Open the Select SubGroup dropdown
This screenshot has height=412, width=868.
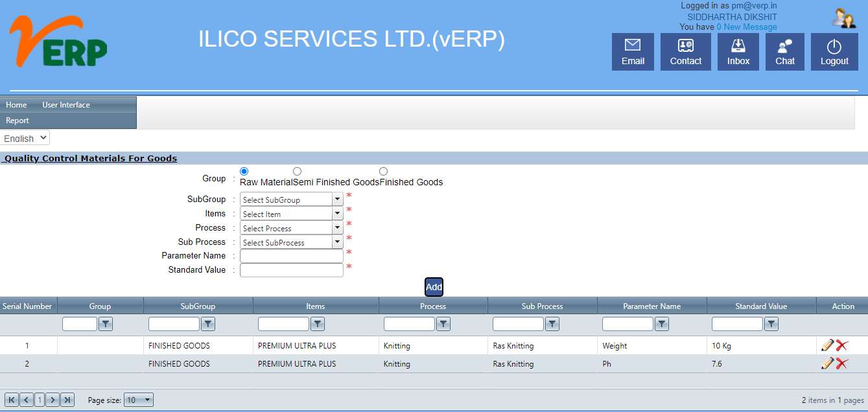tap(291, 200)
